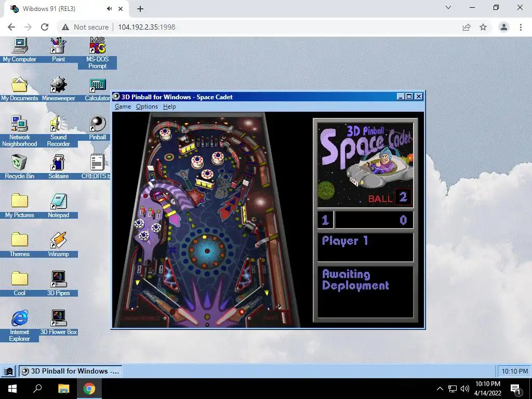Open a new Chrome tab
Image resolution: width=532 pixels, height=399 pixels.
click(x=140, y=9)
